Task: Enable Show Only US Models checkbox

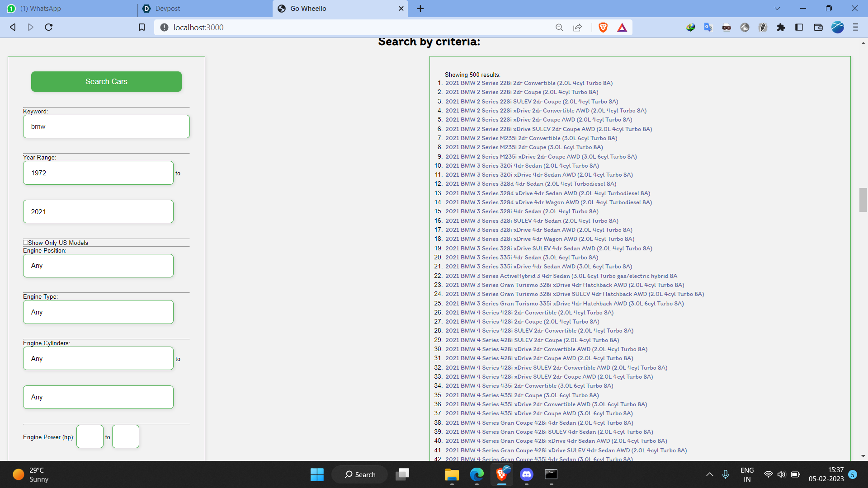Action: click(26, 243)
